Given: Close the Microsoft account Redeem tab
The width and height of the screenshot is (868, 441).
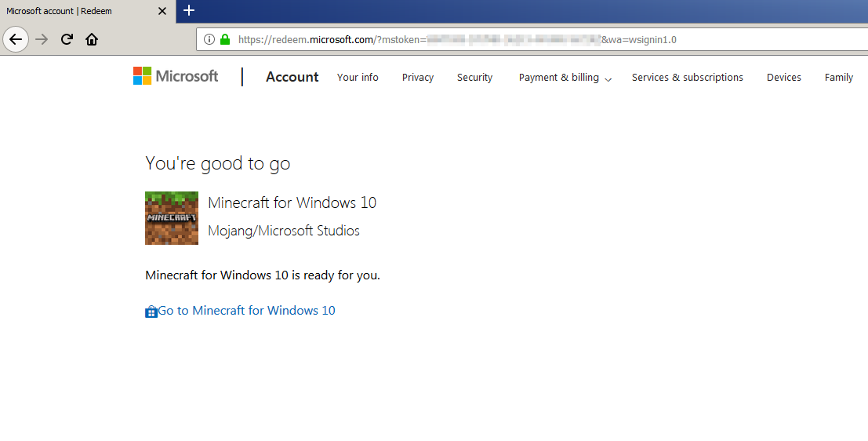Looking at the screenshot, I should pyautogui.click(x=162, y=11).
